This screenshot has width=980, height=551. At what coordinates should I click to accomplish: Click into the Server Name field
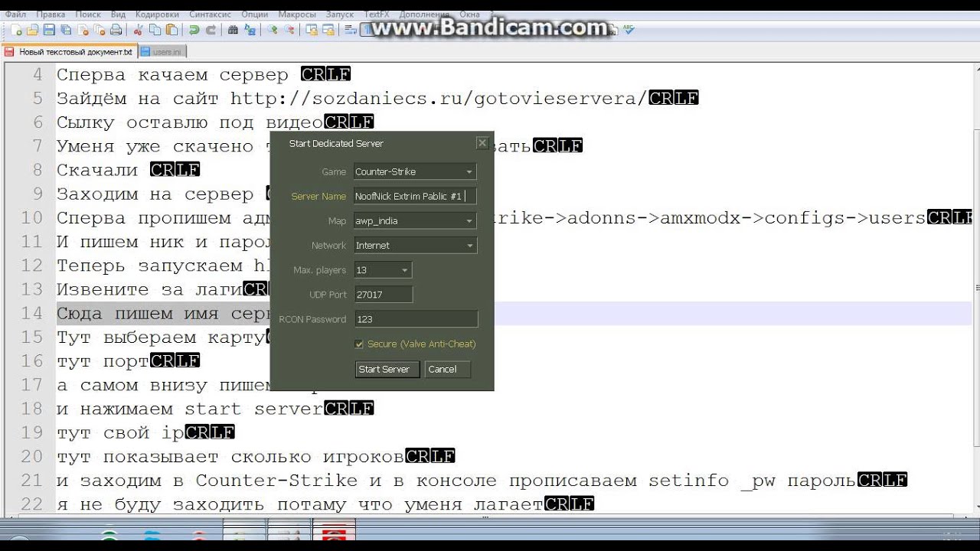pos(415,196)
